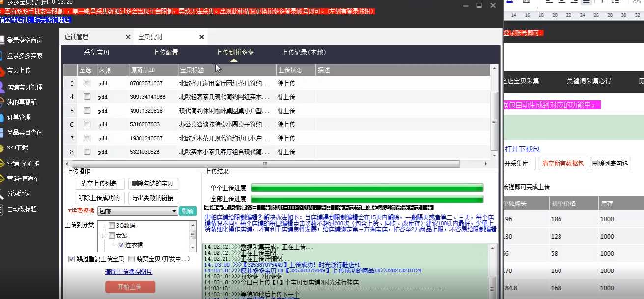Screen dimensions: 644x299
Task: Click the 店铺宝贝管理 sidebar icon
Action: coord(1,87)
